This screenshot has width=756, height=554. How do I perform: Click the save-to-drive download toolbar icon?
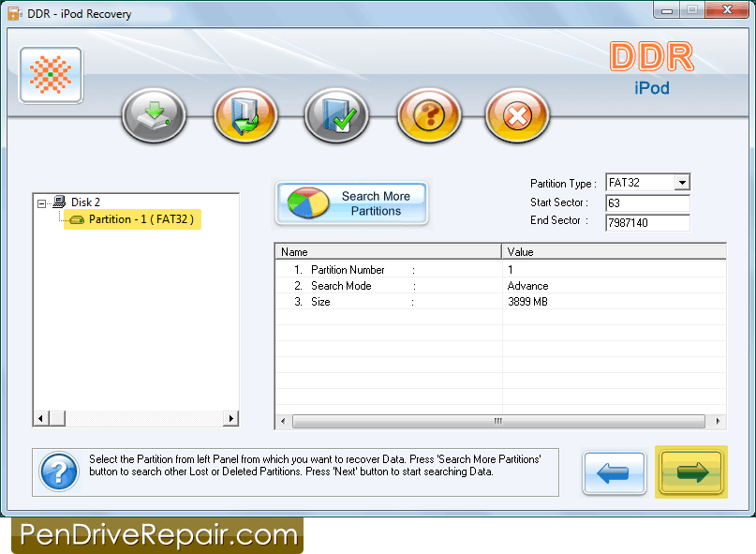pyautogui.click(x=154, y=115)
